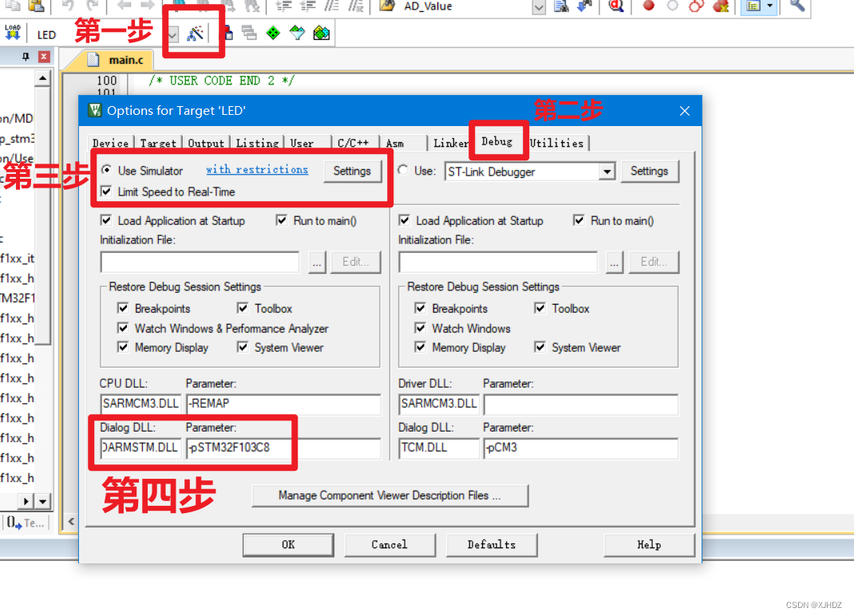Viewport: 854px width, 616px height.
Task: Click the CPU DLL Parameter -REMAP field
Action: pos(283,404)
